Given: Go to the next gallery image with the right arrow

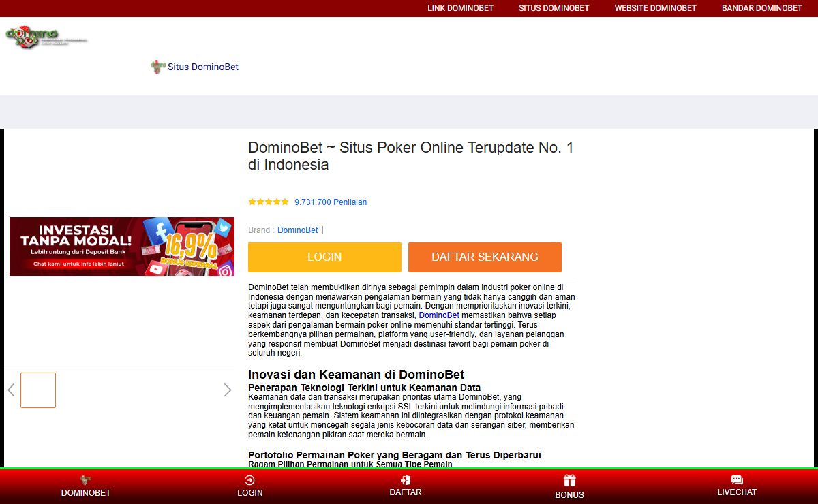Looking at the screenshot, I should [x=228, y=390].
